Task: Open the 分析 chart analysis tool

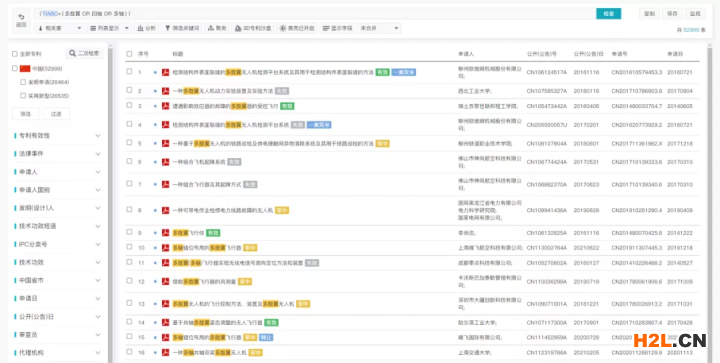Action: point(146,28)
